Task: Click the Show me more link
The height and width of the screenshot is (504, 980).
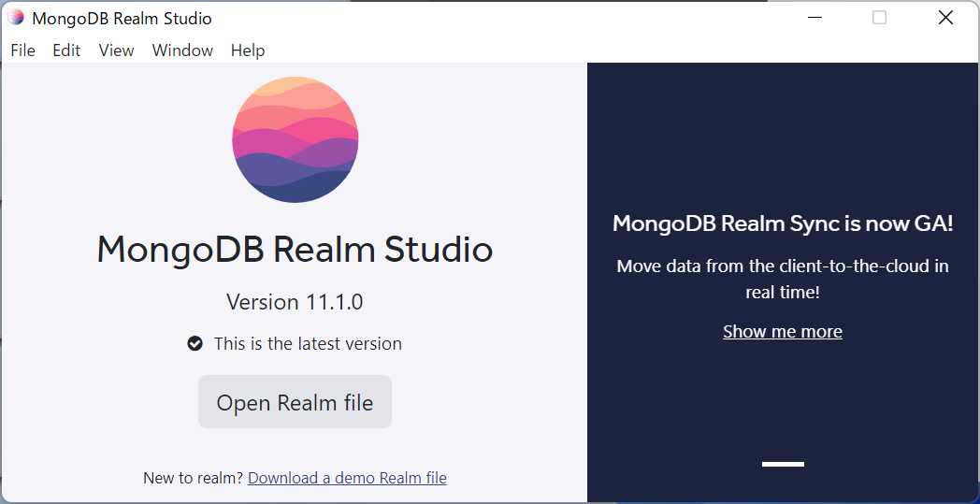Action: (783, 331)
